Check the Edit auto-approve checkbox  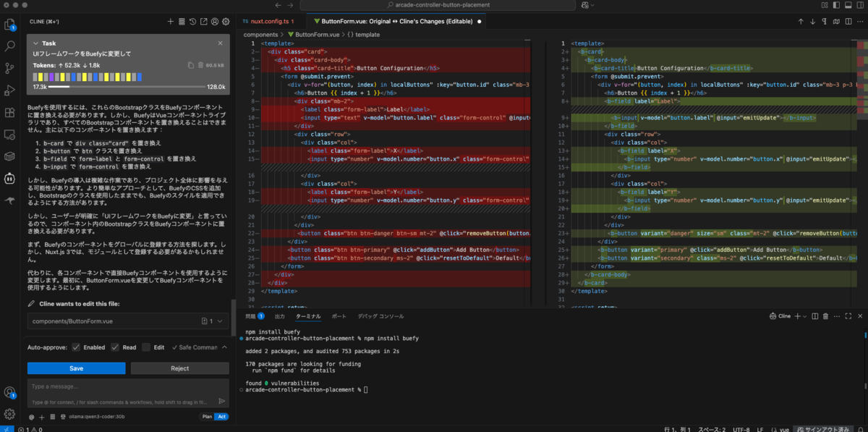coord(147,347)
